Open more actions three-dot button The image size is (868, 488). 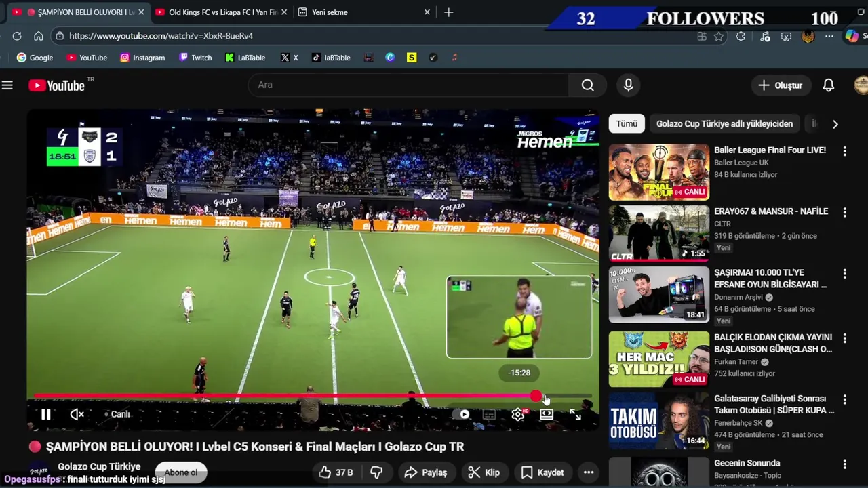589,472
